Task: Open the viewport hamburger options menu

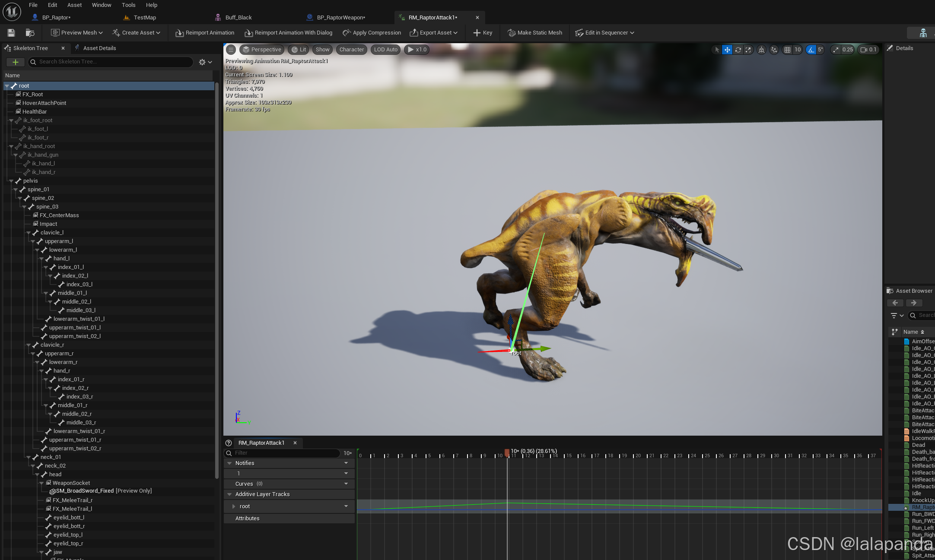Action: pos(231,50)
